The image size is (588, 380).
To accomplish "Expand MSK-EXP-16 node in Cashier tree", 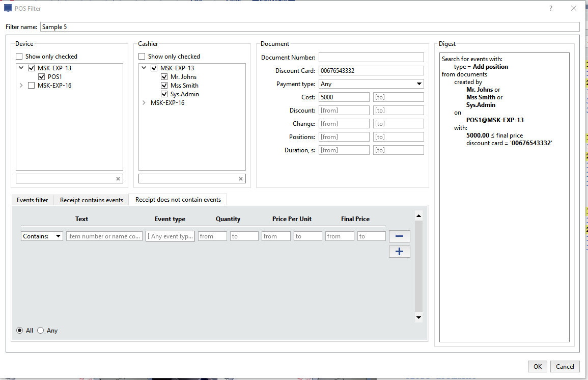I will (144, 103).
